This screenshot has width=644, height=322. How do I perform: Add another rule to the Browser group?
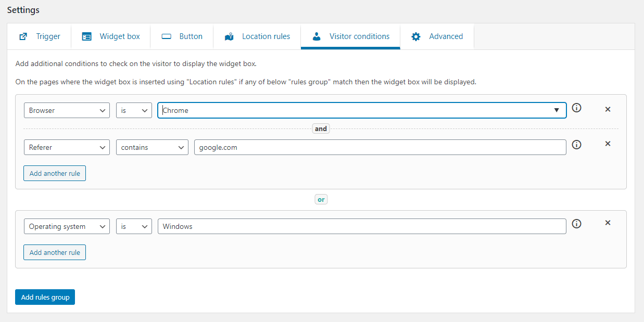tap(55, 173)
